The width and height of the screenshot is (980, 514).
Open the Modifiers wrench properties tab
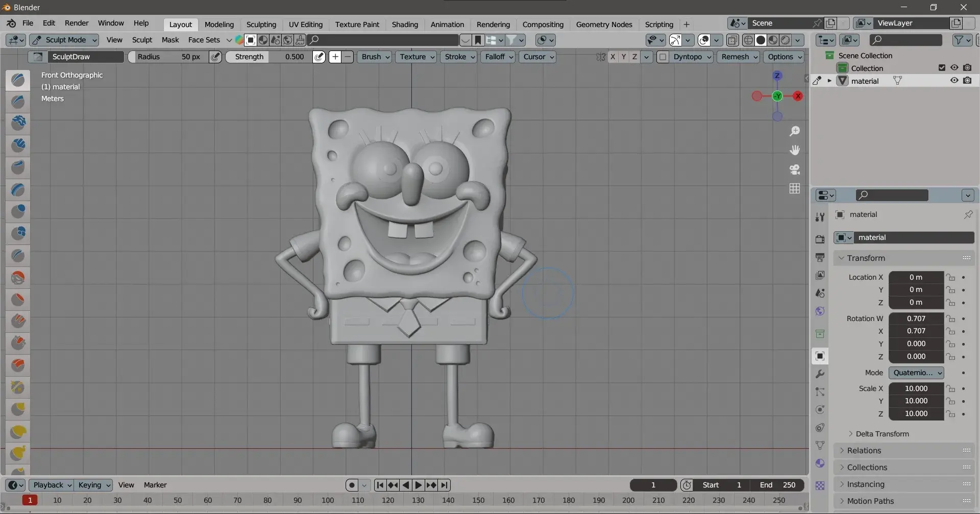click(x=820, y=374)
